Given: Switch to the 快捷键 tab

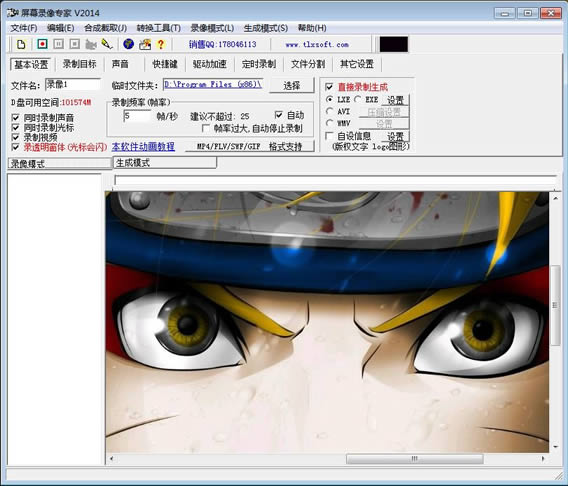Looking at the screenshot, I should (165, 64).
